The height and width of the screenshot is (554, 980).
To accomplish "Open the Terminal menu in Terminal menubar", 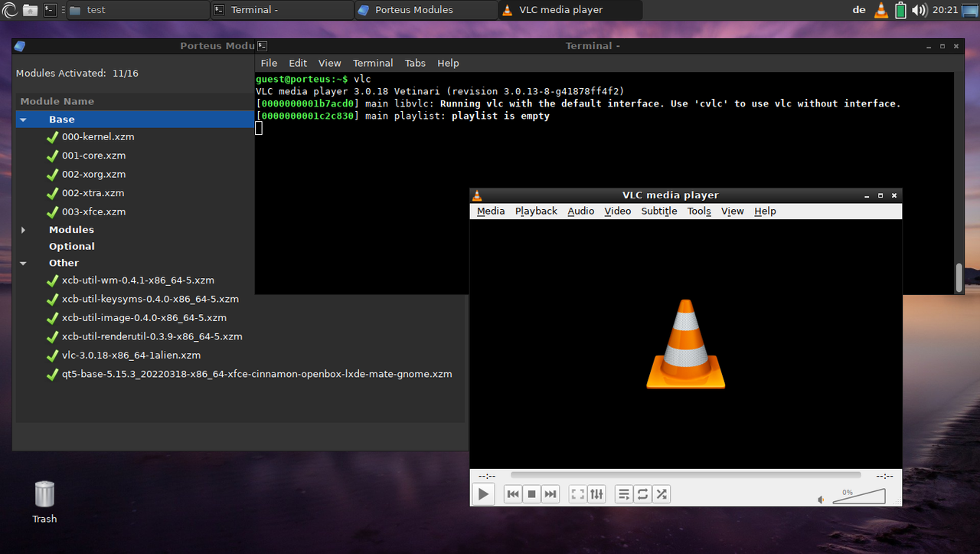I will tap(373, 63).
